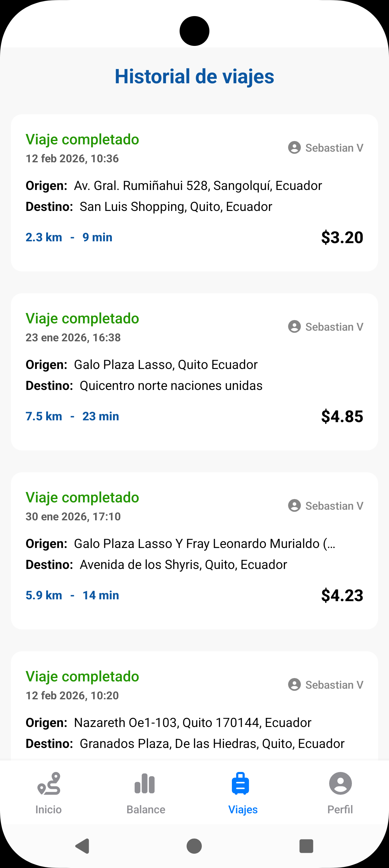Open the Avenida de los Shyris trip
389x868 pixels.
point(194,551)
